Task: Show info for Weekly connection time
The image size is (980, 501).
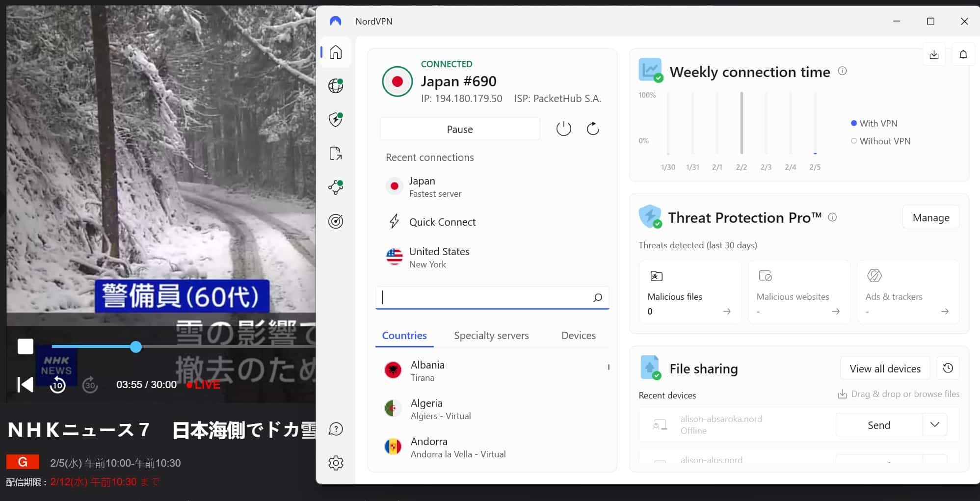Action: pos(842,71)
